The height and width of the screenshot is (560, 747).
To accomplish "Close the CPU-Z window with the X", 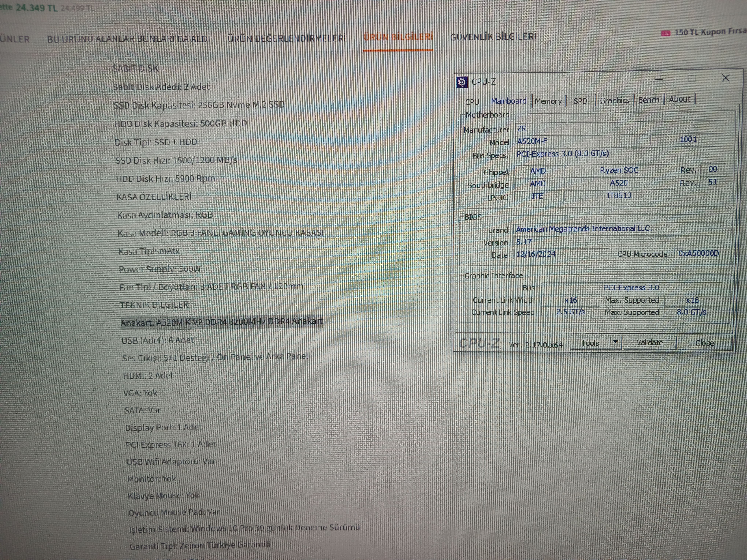I will (725, 78).
